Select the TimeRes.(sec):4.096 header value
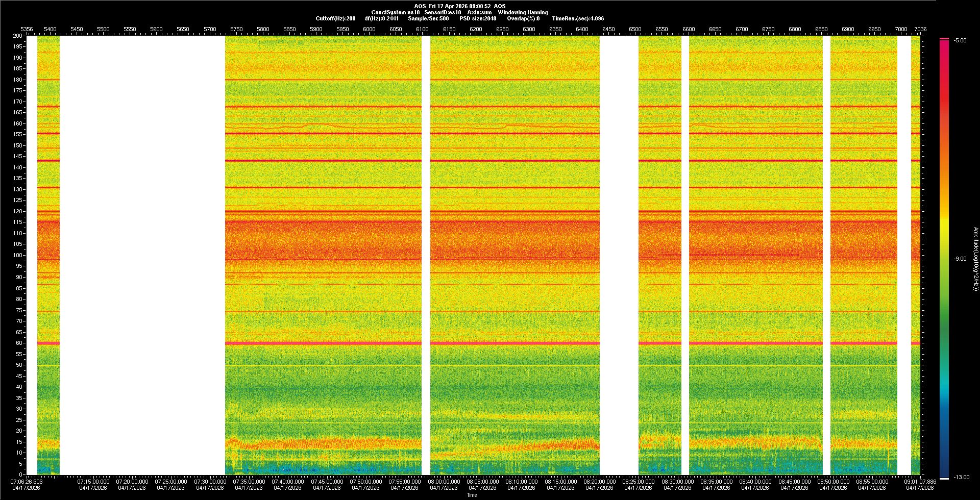The image size is (980, 500). coord(578,18)
